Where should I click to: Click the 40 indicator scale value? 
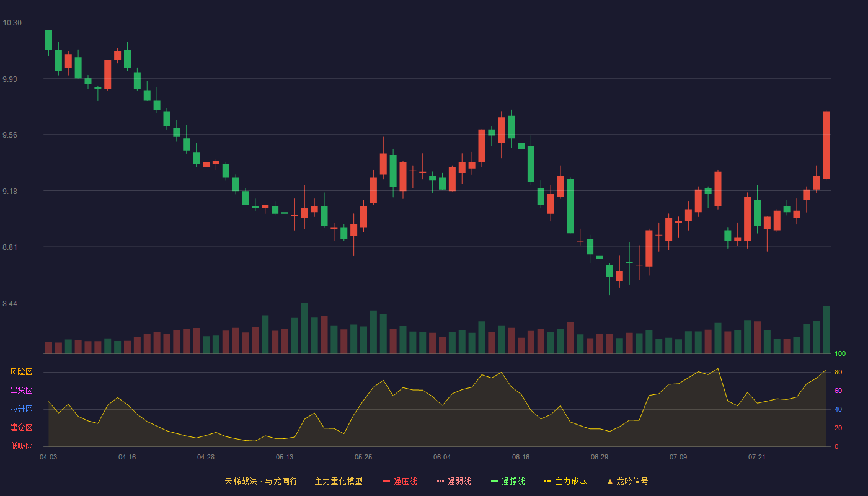click(x=838, y=409)
